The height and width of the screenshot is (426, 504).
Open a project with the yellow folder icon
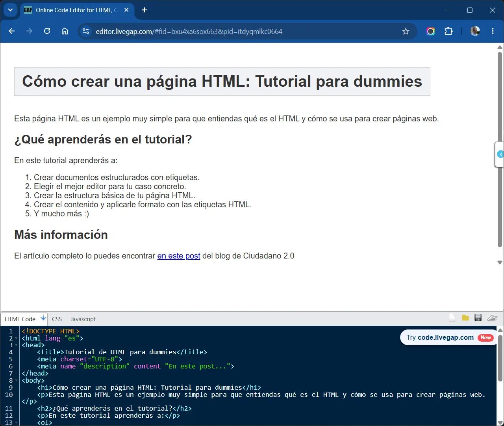tap(465, 318)
